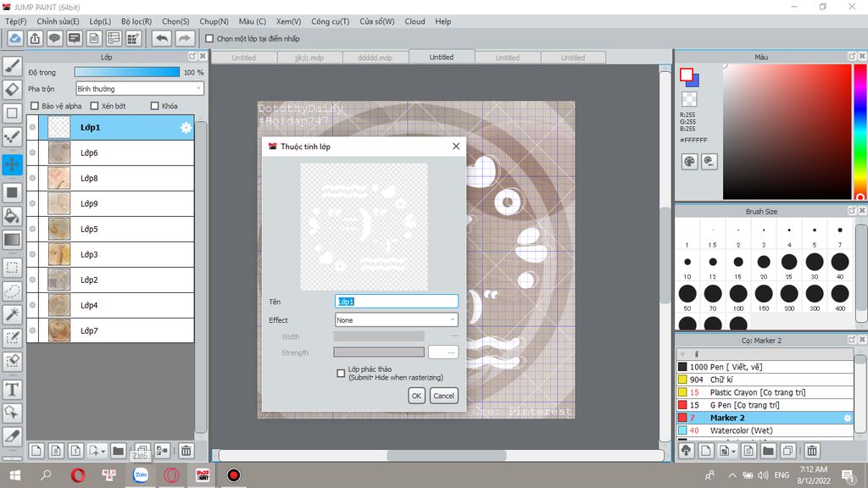Show hidden system tray icons chevron
Screen dimensions: 868x488
(x=732, y=475)
